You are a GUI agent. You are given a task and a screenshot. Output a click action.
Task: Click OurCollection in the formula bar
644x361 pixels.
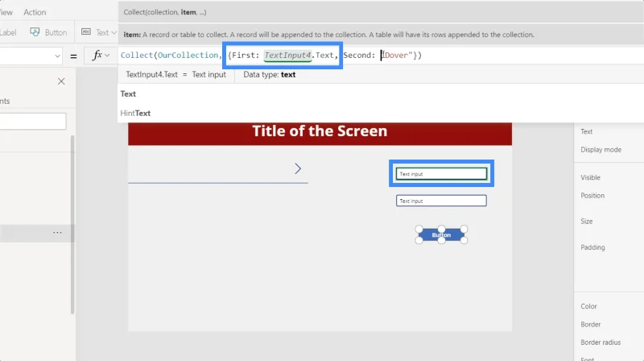point(188,55)
